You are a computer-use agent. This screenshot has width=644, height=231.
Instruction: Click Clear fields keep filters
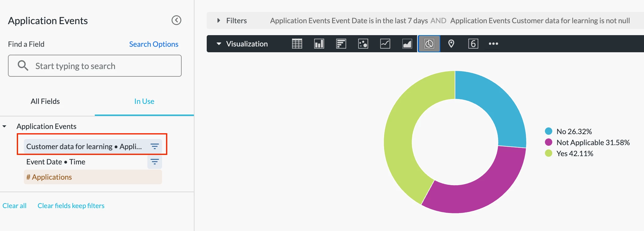[x=71, y=206]
